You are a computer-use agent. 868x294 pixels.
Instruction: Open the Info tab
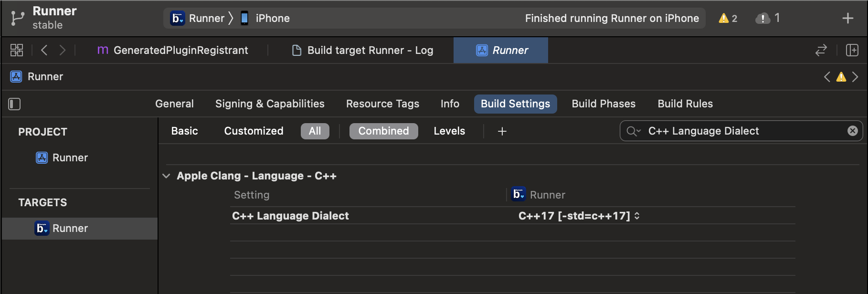point(450,104)
